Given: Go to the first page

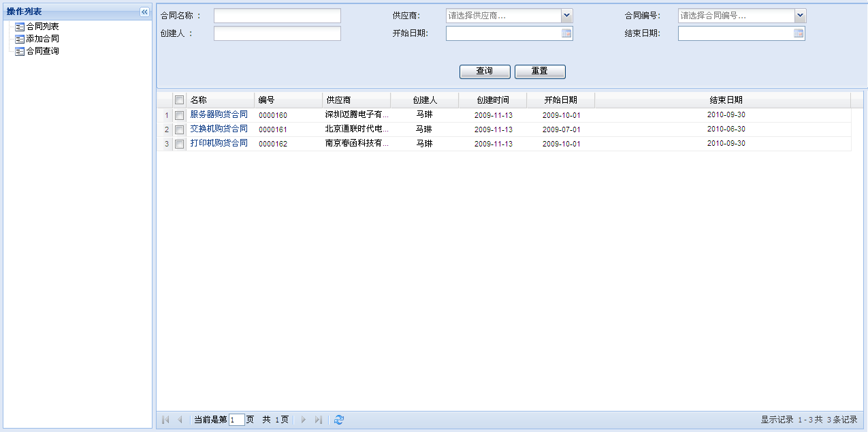Looking at the screenshot, I should point(165,420).
